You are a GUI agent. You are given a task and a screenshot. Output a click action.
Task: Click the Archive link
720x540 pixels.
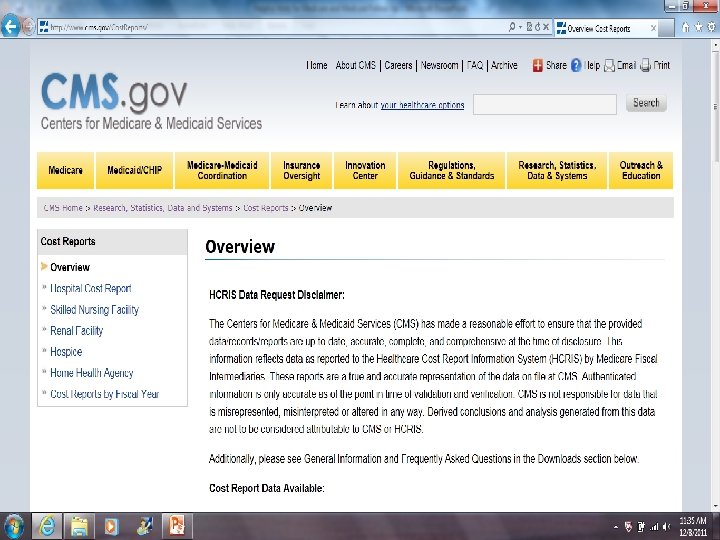[504, 65]
